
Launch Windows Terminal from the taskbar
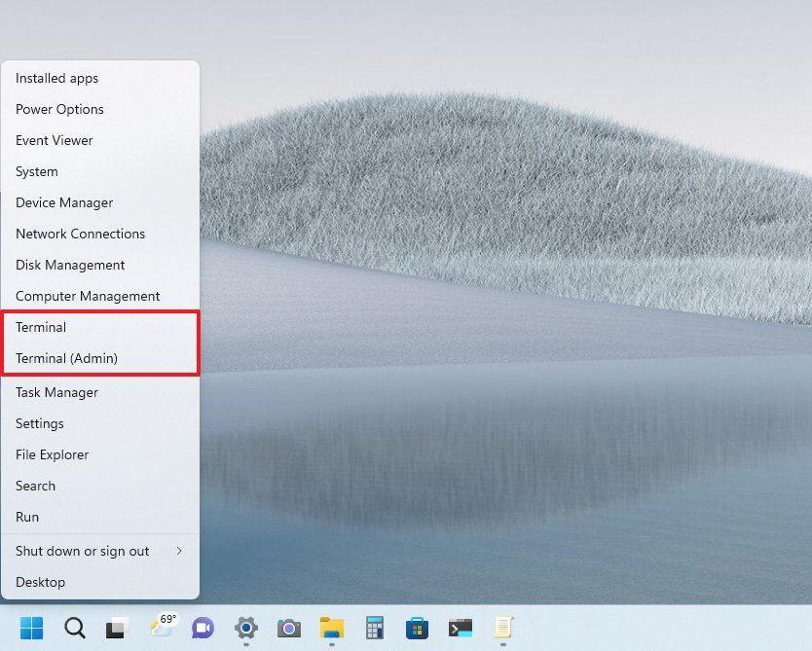[x=460, y=629]
